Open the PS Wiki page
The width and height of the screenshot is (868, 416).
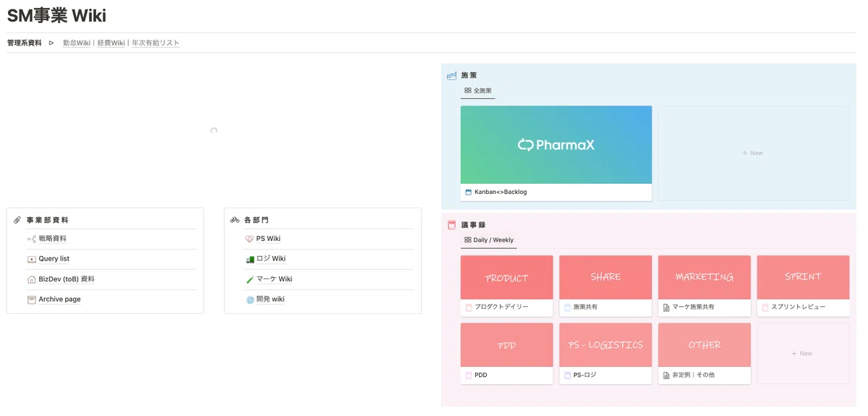pyautogui.click(x=268, y=239)
